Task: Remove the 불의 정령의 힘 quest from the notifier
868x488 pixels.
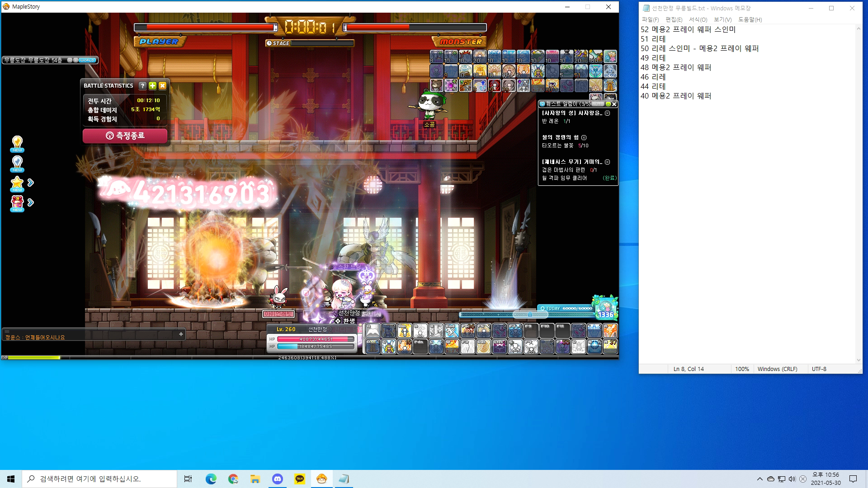Action: pos(584,137)
